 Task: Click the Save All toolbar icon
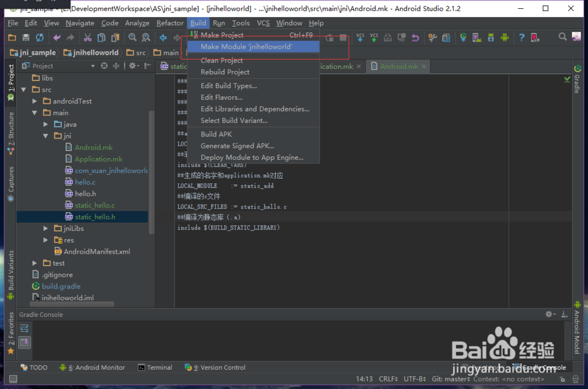tap(25, 38)
